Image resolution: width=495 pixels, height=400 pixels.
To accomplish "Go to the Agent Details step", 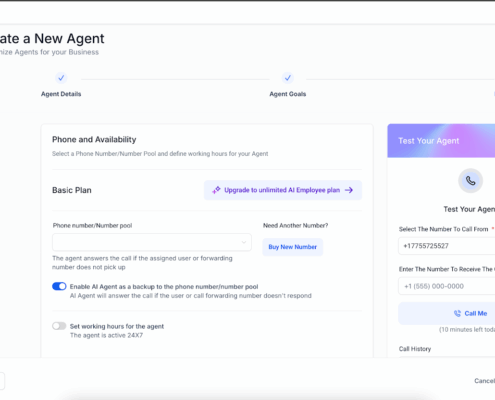I will (61, 94).
